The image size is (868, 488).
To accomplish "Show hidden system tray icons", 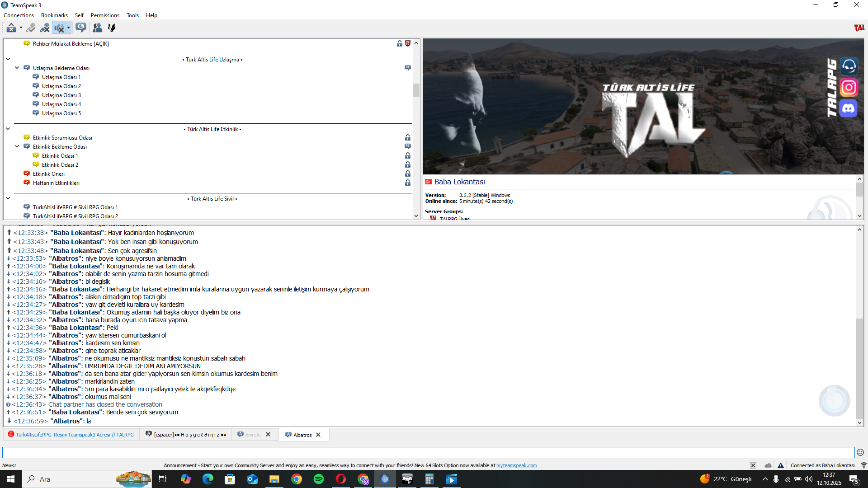I will (765, 479).
